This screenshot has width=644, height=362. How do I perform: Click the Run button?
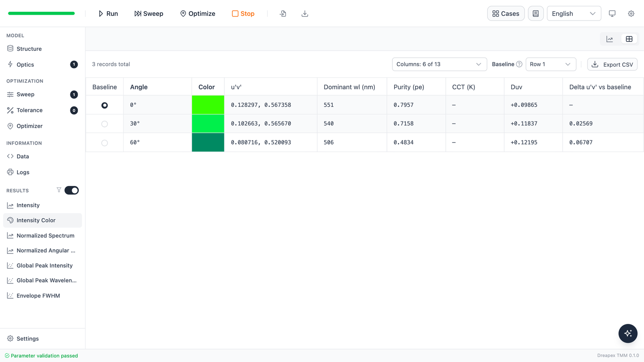108,13
